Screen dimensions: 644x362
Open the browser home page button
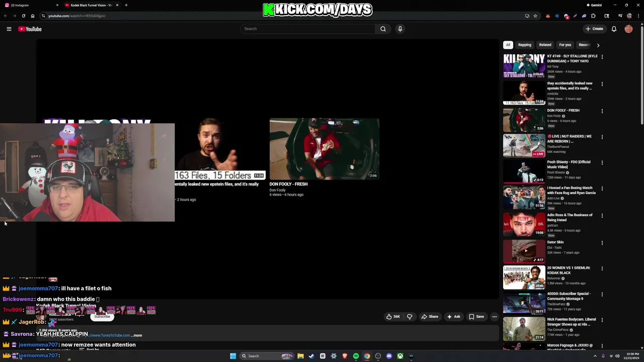(33, 16)
